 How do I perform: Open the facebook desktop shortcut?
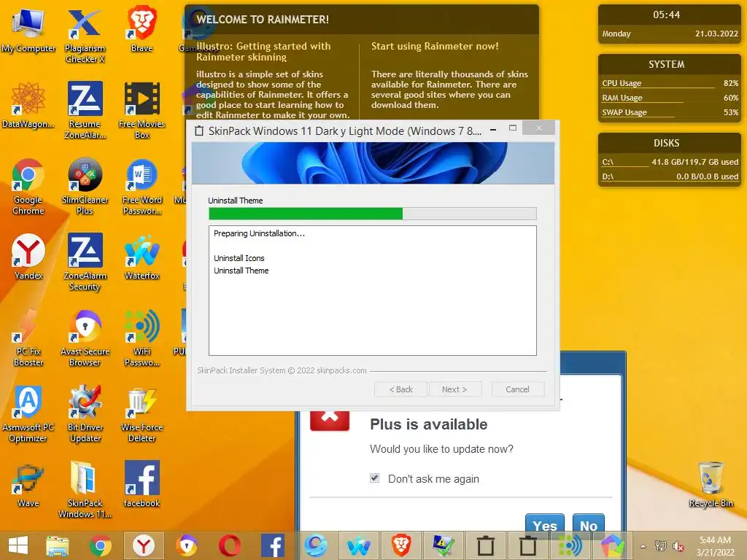[x=142, y=485]
